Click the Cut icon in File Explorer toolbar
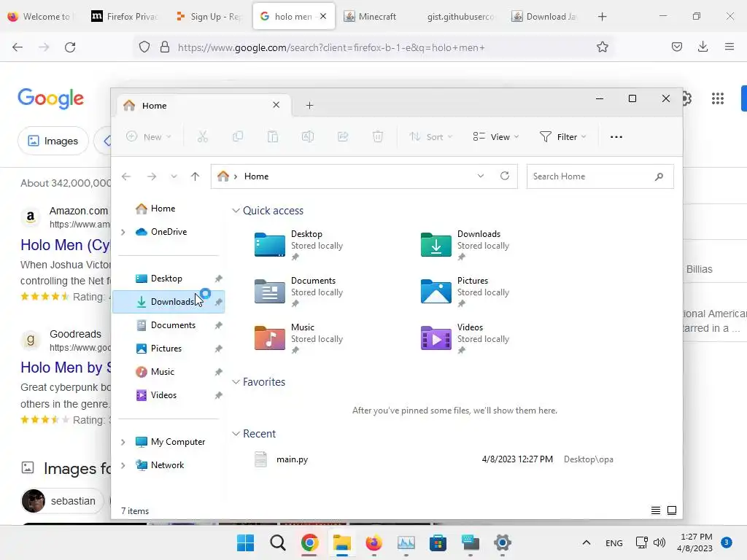 [203, 136]
